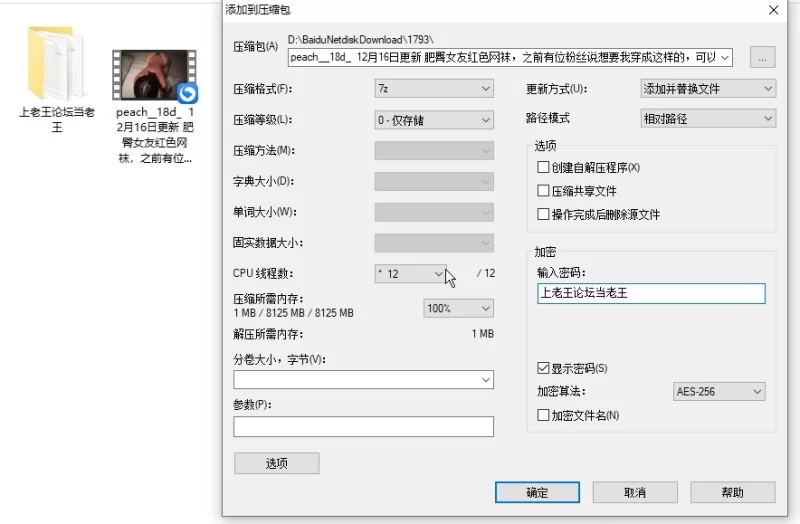
Task: Open the 压缩等级 dropdown showing 0 - 仅存储
Action: click(x=434, y=120)
